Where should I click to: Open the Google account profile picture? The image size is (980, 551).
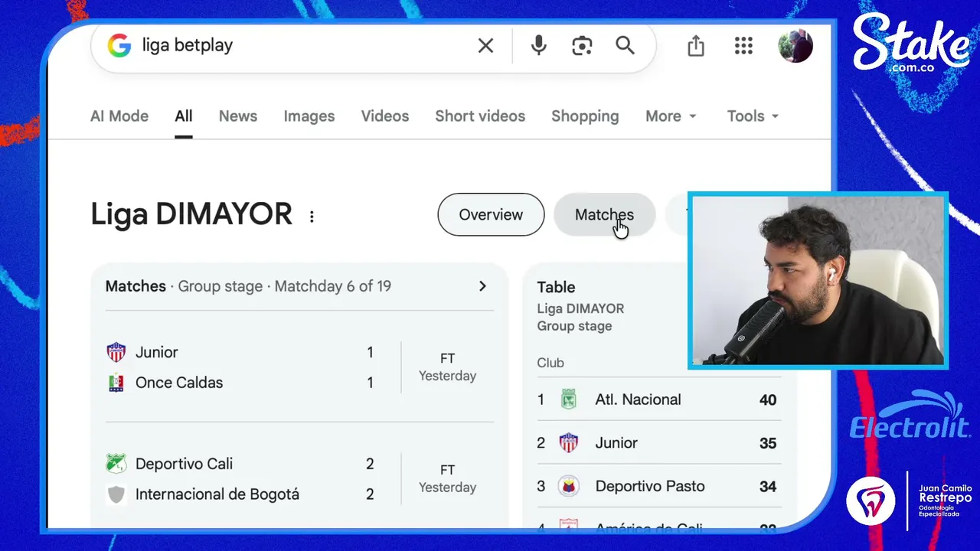795,46
